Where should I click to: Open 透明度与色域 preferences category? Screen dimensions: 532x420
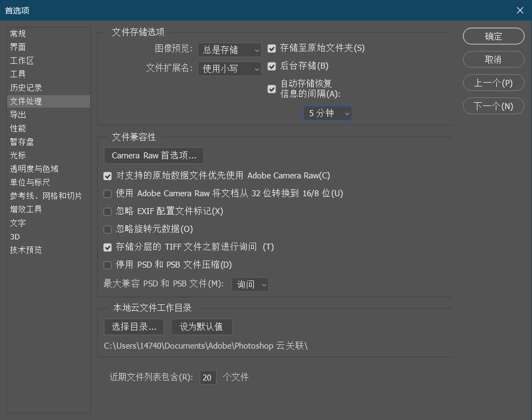point(49,169)
